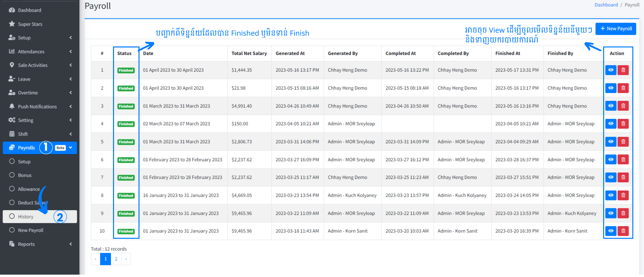Open New Payroll in sidebar submenu
The image size is (644, 277).
pyautogui.click(x=40, y=230)
